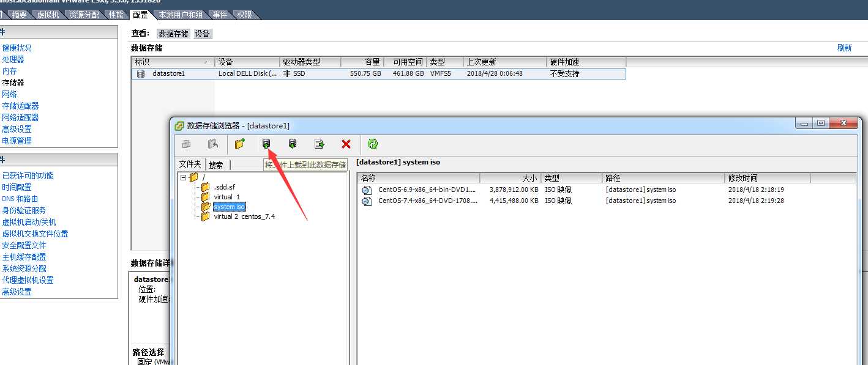Collapse the root folder tree node
868x365 pixels.
[183, 177]
